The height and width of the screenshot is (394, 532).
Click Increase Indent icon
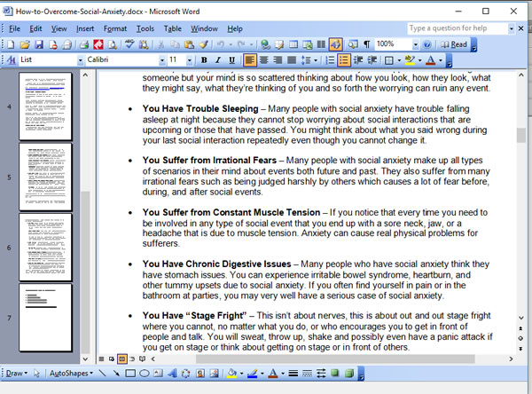[x=372, y=60]
